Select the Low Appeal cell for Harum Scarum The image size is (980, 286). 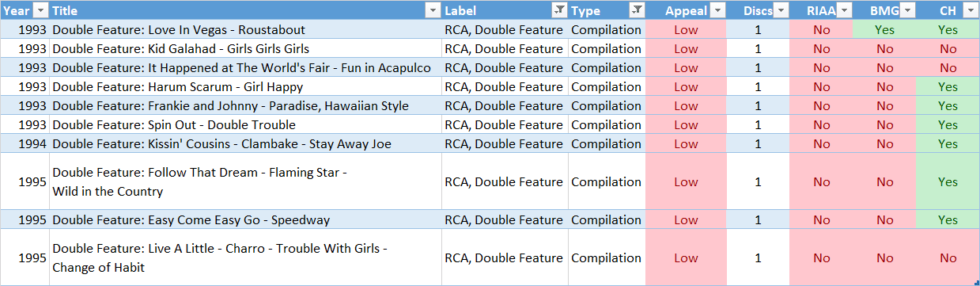point(686,86)
